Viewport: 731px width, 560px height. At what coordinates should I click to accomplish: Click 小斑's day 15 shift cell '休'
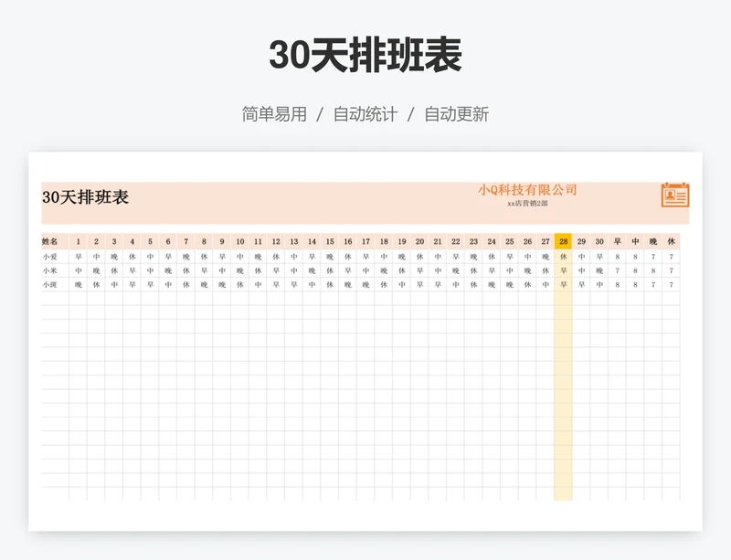[x=330, y=284]
